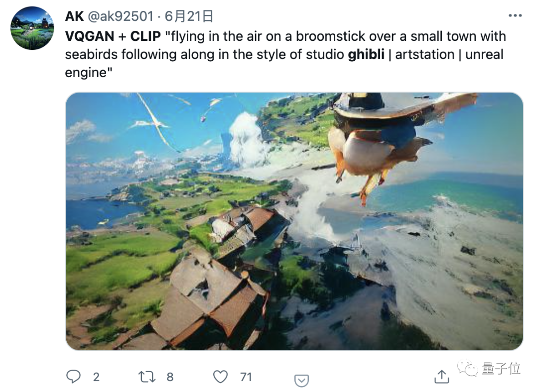This screenshot has height=392, width=538.
Task: Click AK's profile avatar picture
Action: (32, 28)
